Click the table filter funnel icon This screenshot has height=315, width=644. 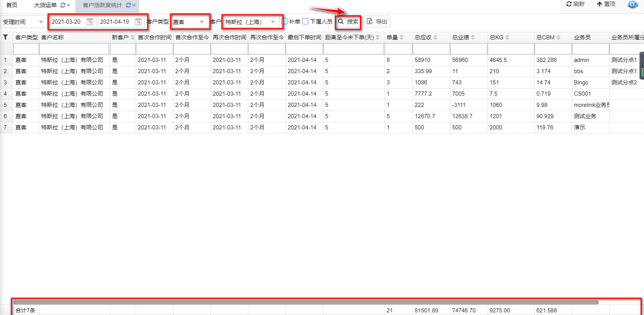tap(6, 37)
